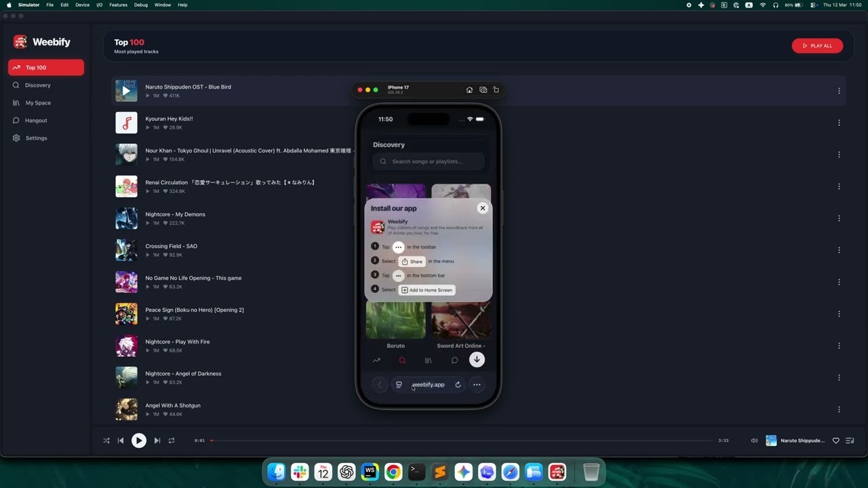868x488 pixels.
Task: Open Finder from the Dock
Action: point(276,472)
